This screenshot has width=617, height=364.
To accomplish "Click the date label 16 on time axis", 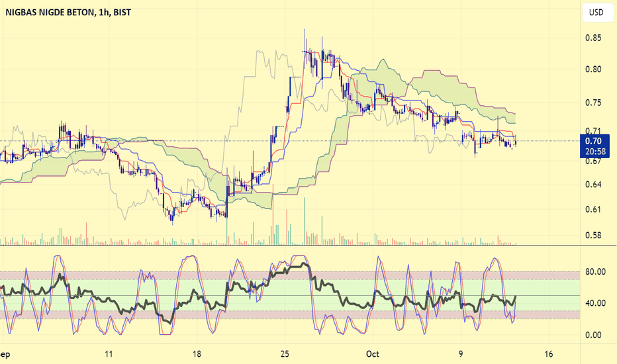I will (549, 354).
